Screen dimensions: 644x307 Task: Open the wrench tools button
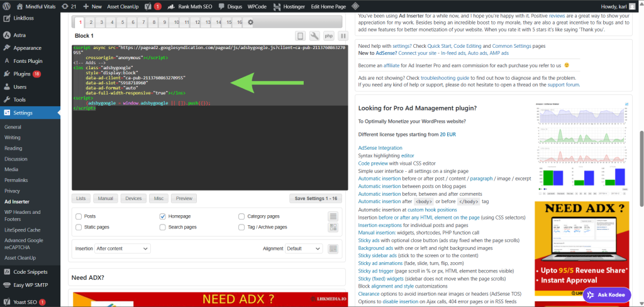pos(314,36)
